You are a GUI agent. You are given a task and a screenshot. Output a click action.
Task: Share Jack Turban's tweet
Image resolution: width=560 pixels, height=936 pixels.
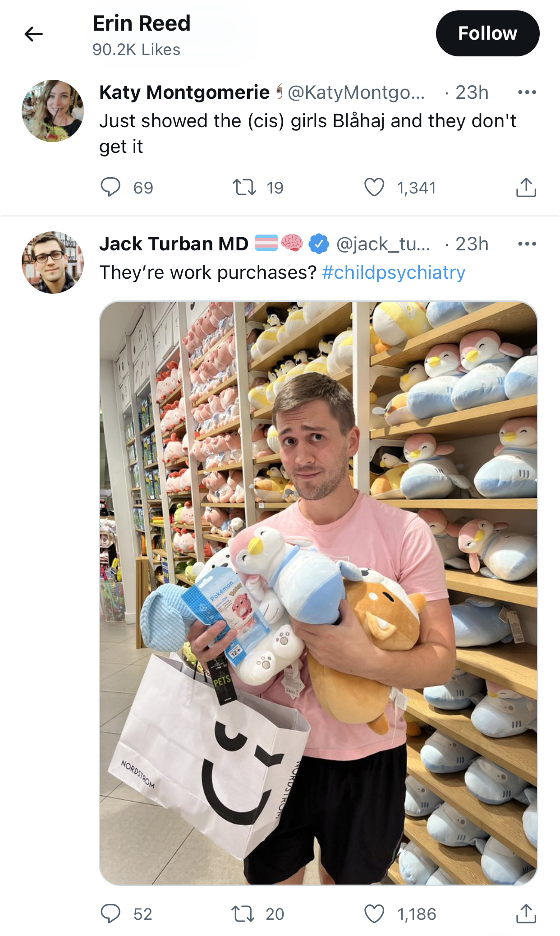point(526,913)
